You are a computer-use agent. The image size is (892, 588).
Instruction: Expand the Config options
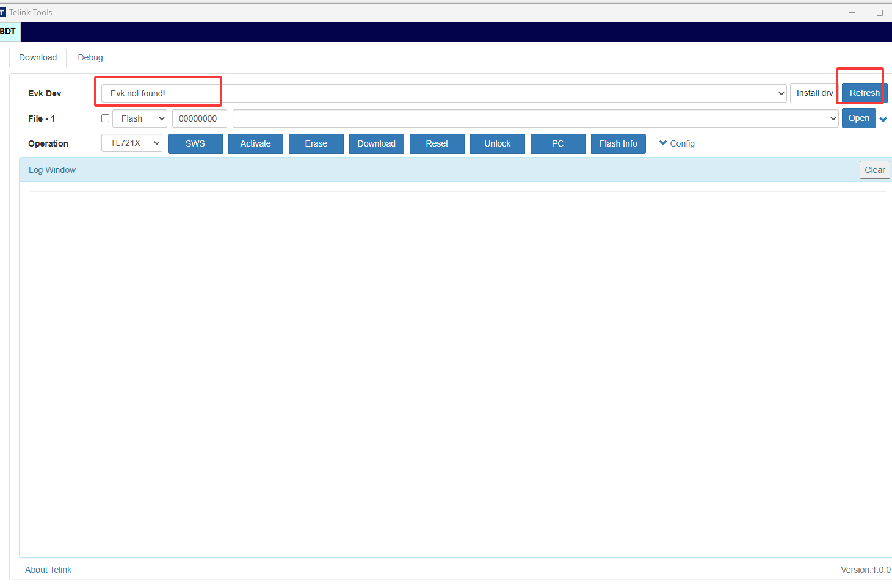(x=677, y=143)
